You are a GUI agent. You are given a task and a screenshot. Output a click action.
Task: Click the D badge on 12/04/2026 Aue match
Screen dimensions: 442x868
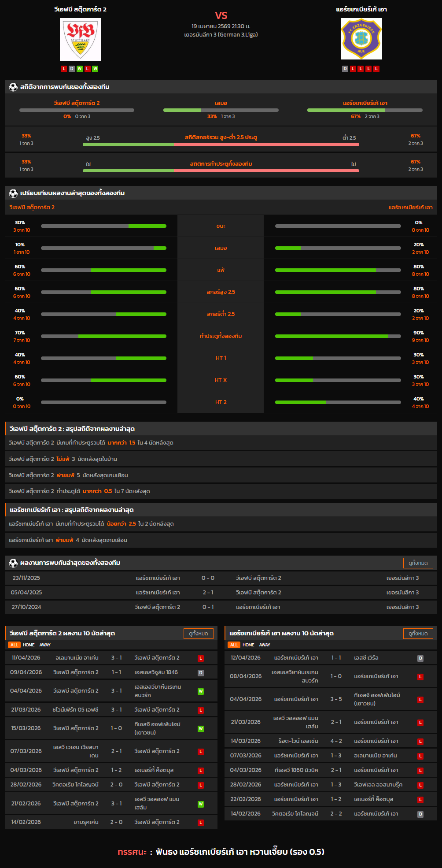coord(420,658)
